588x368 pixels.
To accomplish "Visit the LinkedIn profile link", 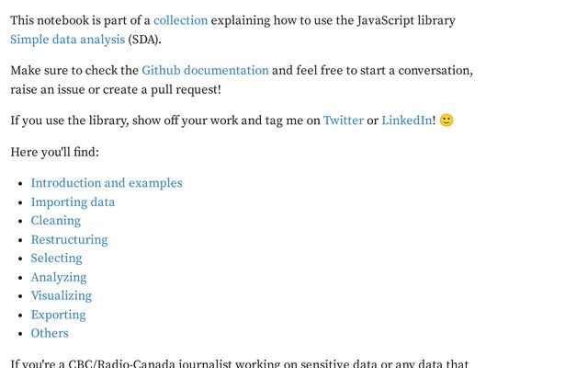I will click(x=406, y=121).
